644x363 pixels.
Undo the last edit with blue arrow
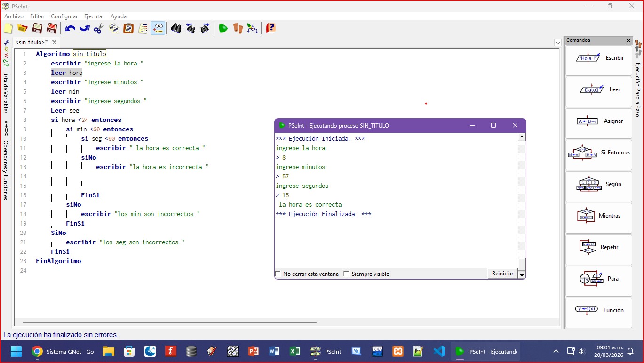(x=70, y=28)
